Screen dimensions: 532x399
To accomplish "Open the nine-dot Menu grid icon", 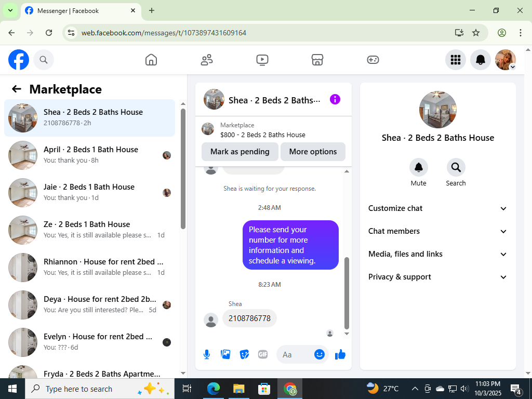I will 455,60.
